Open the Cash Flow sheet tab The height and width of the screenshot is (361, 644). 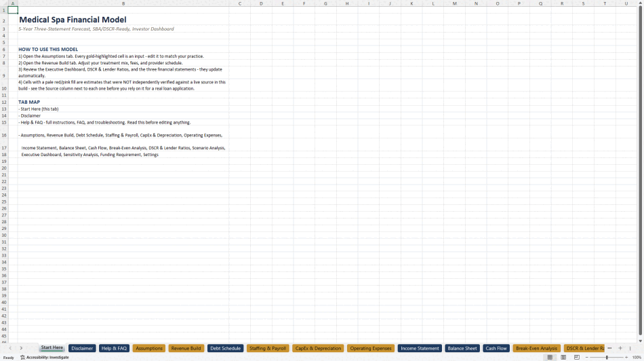(496, 348)
